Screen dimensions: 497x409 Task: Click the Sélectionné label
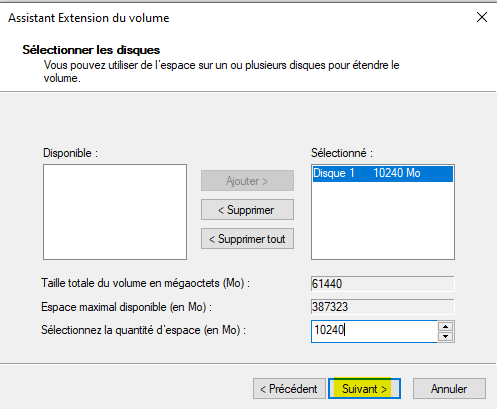342,153
